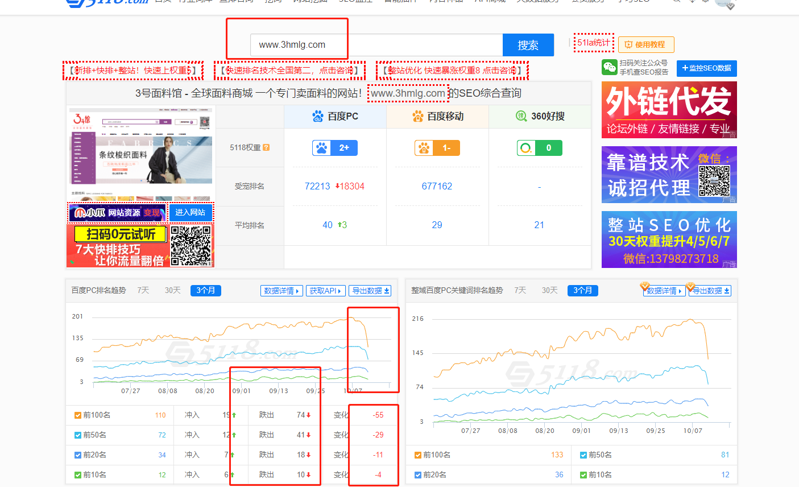Toggle 前20名 checkbox in 整域百度PC关键词 panel
Image resolution: width=799 pixels, height=487 pixels.
(418, 475)
